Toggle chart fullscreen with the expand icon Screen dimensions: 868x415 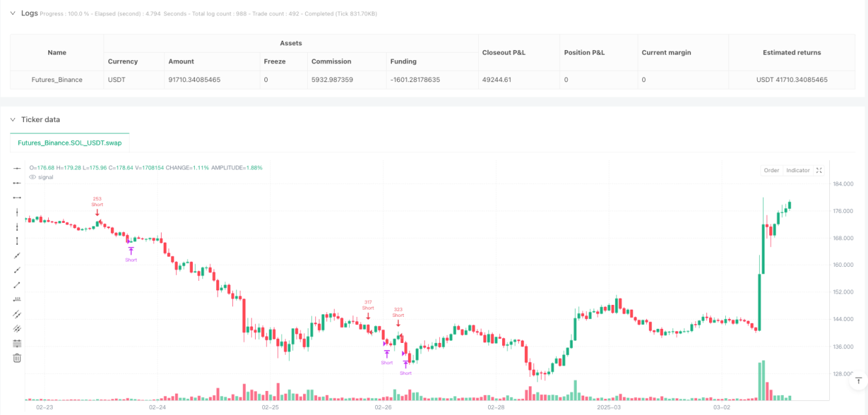click(x=819, y=170)
